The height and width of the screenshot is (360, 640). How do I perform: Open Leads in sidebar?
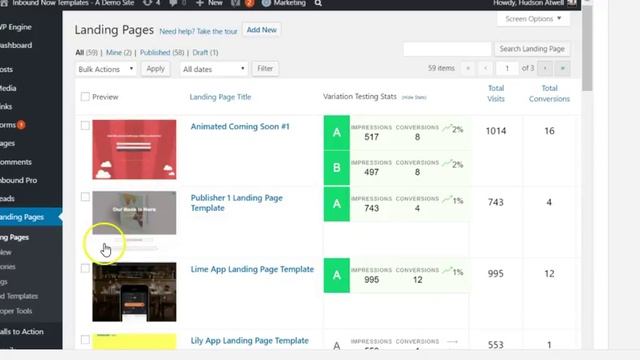(7, 199)
